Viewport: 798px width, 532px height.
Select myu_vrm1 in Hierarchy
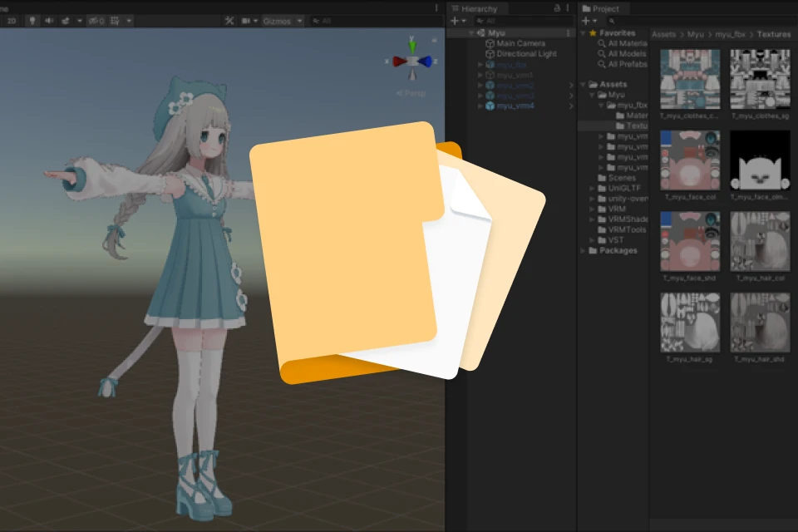tap(515, 75)
